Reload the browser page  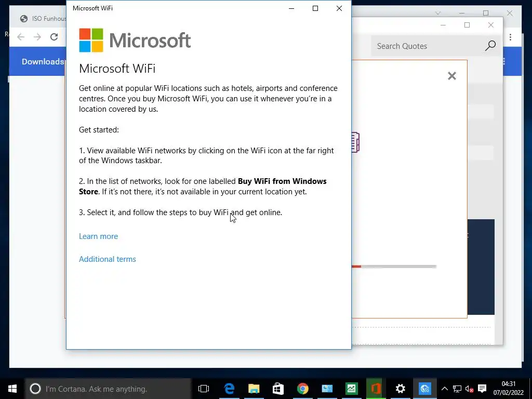pyautogui.click(x=54, y=37)
